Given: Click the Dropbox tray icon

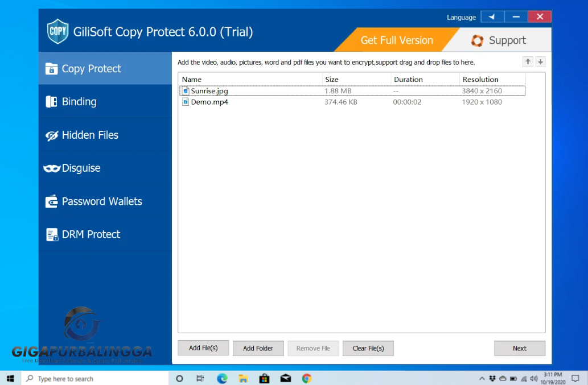Looking at the screenshot, I should (492, 379).
